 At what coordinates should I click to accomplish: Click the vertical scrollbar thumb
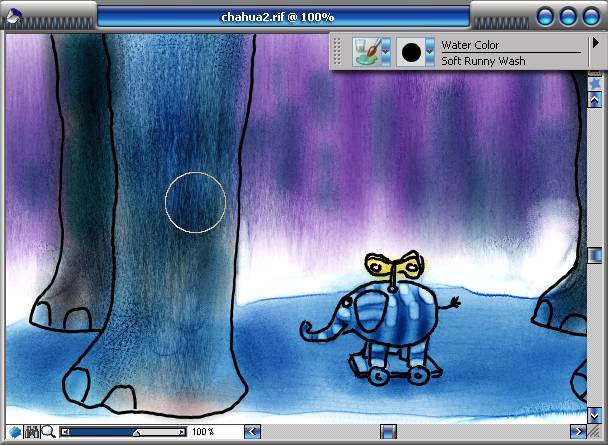[594, 255]
